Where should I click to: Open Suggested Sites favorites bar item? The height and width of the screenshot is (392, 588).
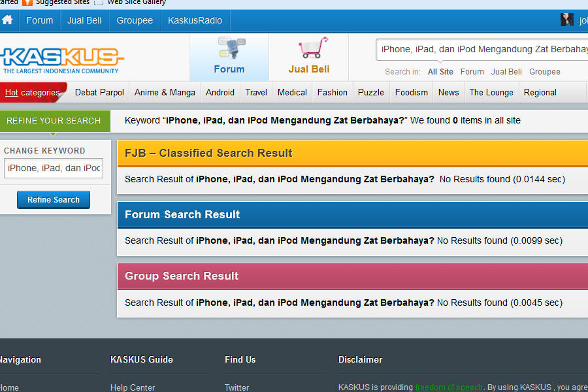[x=56, y=3]
